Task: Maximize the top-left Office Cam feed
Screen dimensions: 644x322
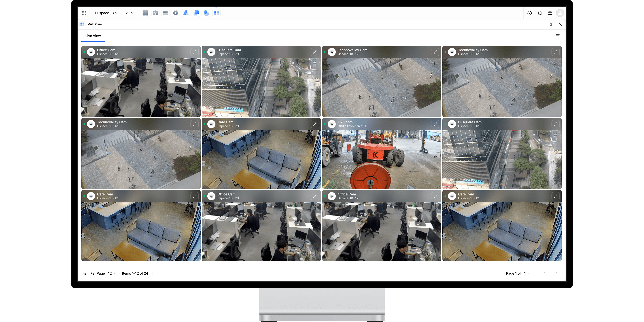Action: 194,52
